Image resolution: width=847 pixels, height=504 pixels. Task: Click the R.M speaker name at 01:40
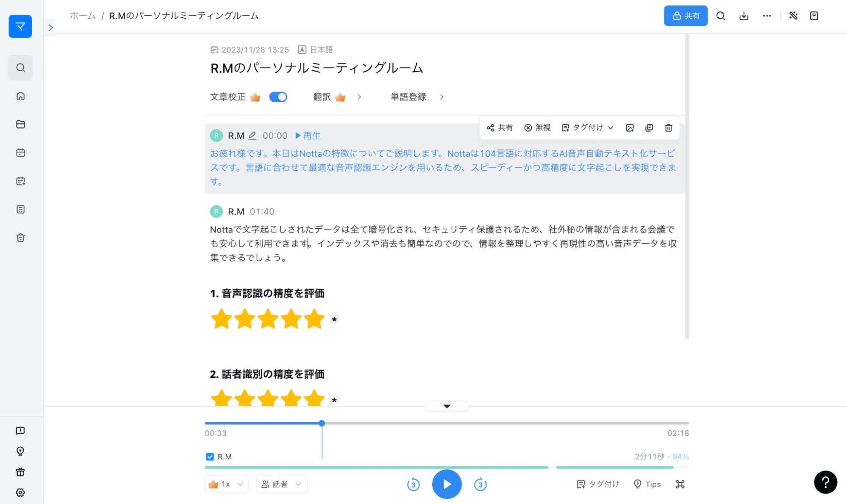(236, 211)
